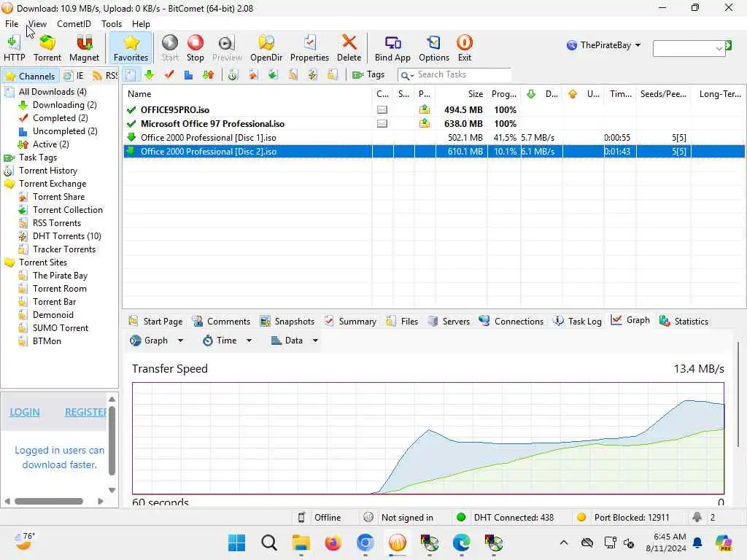Screen dimensions: 747x560
Task: Open DHT Torrents (10) in the sidebar
Action: pos(66,236)
